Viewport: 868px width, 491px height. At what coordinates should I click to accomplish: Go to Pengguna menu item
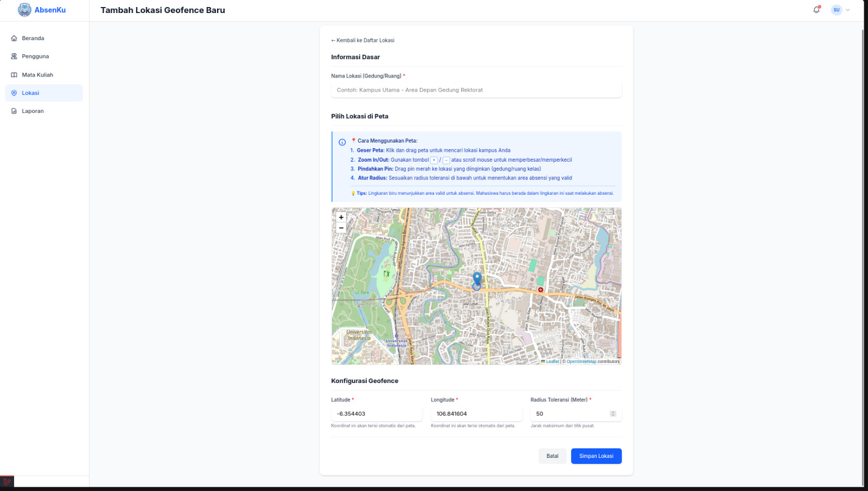click(x=44, y=56)
